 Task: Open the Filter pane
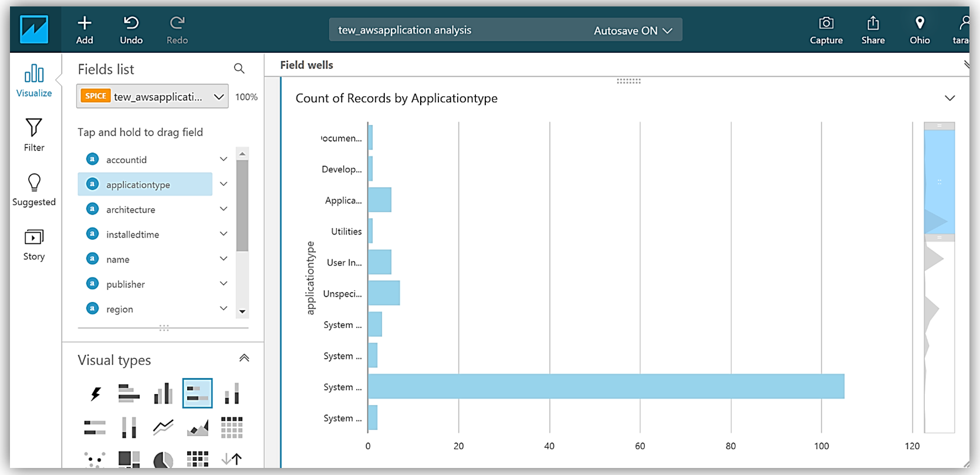[34, 135]
